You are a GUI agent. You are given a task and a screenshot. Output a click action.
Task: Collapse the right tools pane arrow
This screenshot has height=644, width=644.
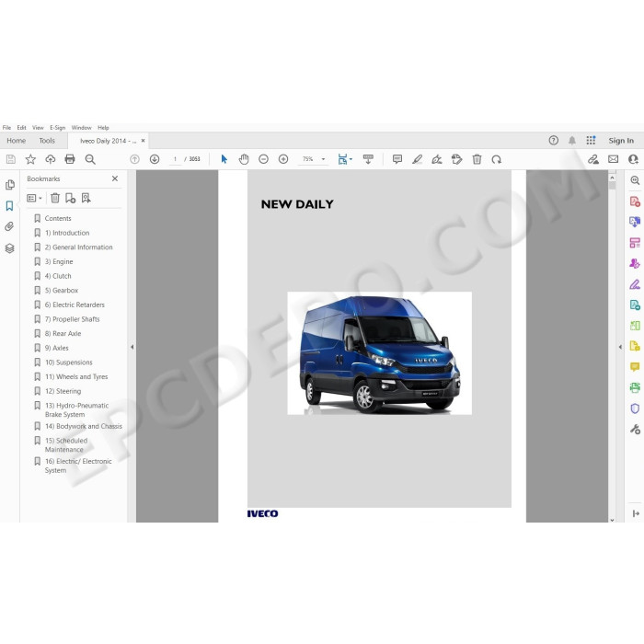click(x=620, y=347)
